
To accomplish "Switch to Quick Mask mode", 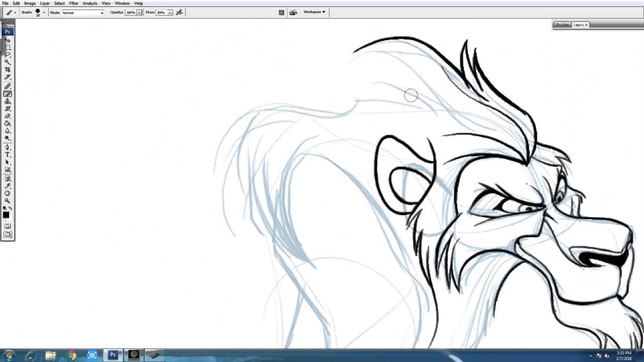I will tap(8, 226).
